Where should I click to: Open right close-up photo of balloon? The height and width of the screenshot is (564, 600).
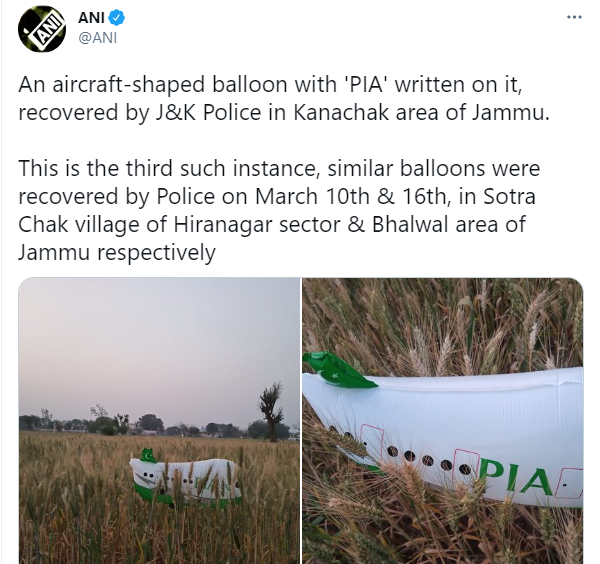[443, 421]
